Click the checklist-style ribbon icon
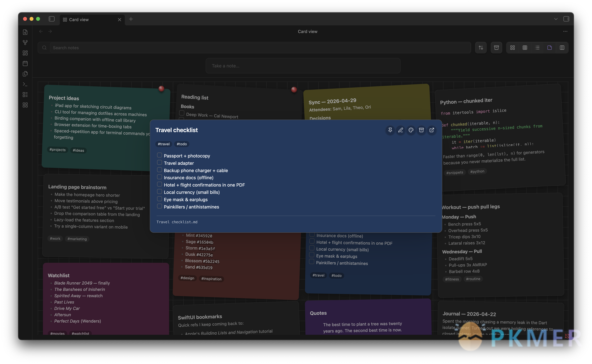The height and width of the screenshot is (364, 592). (25, 94)
